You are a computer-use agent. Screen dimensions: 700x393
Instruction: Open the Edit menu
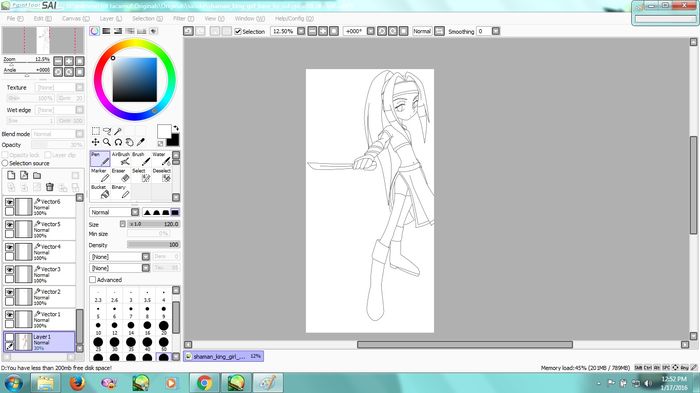pyautogui.click(x=43, y=18)
